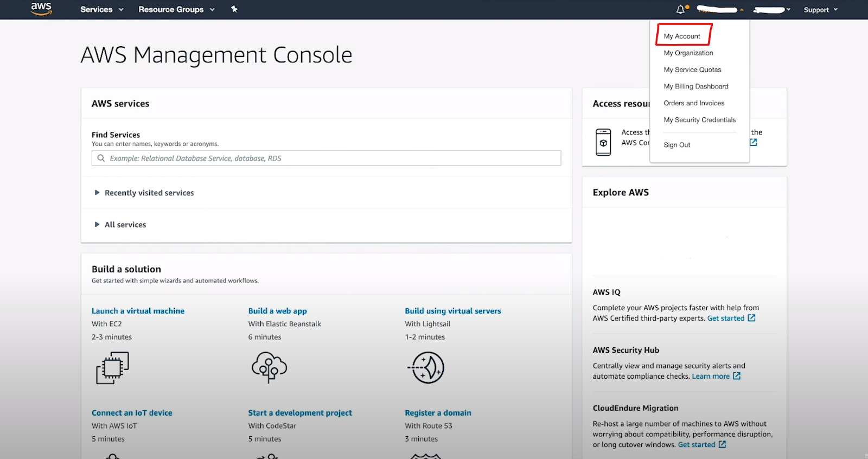Click Sign Out in account menu
The height and width of the screenshot is (459, 868).
(677, 145)
